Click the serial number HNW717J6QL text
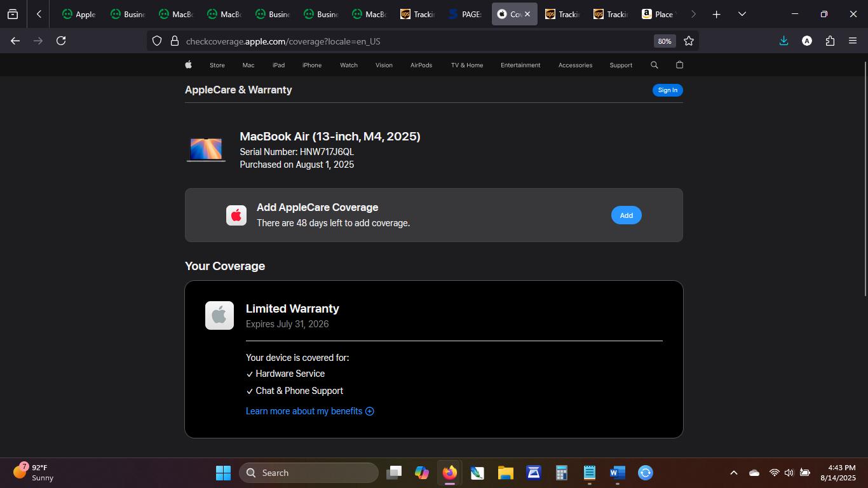The height and width of the screenshot is (488, 868). point(327,152)
